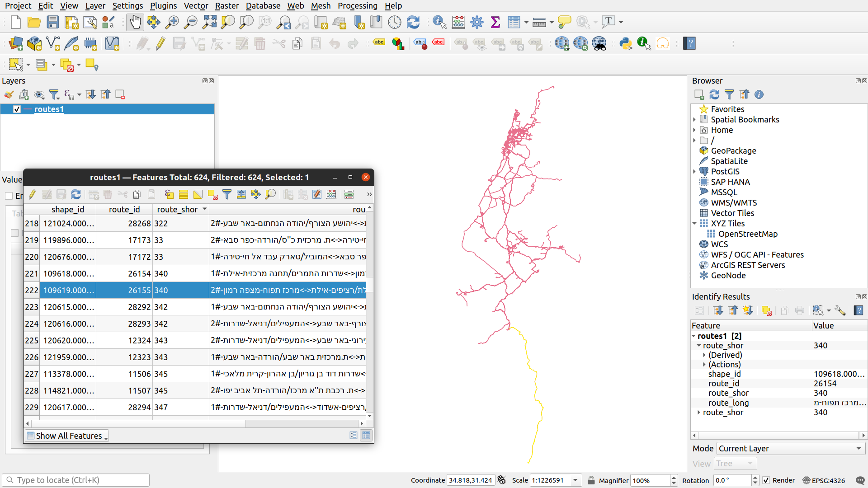Expand the Derived section in Identify Results

pyautogui.click(x=705, y=355)
